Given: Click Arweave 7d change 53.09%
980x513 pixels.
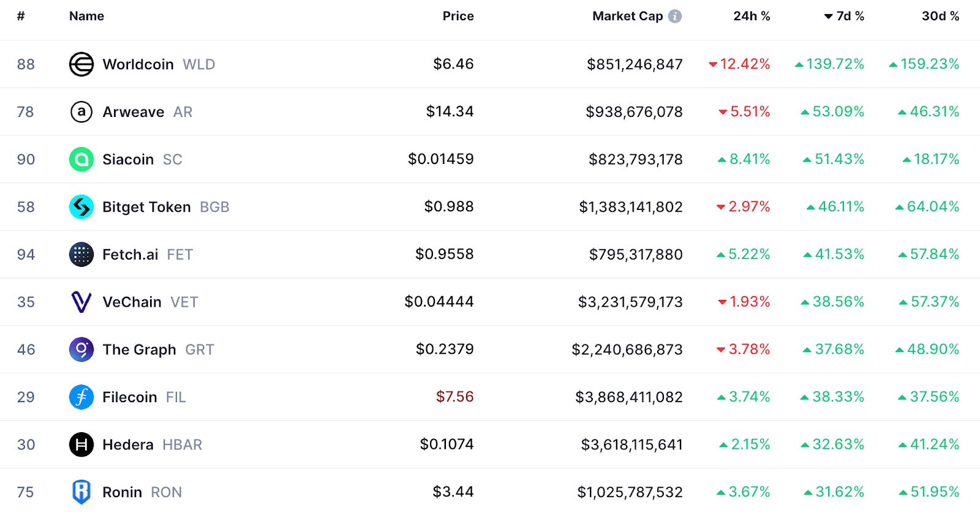Looking at the screenshot, I should coord(832,111).
